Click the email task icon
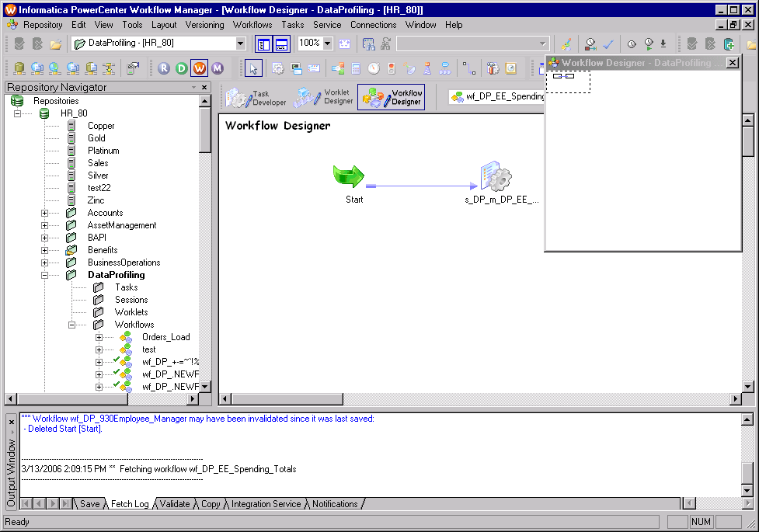The width and height of the screenshot is (759, 532). click(314, 69)
